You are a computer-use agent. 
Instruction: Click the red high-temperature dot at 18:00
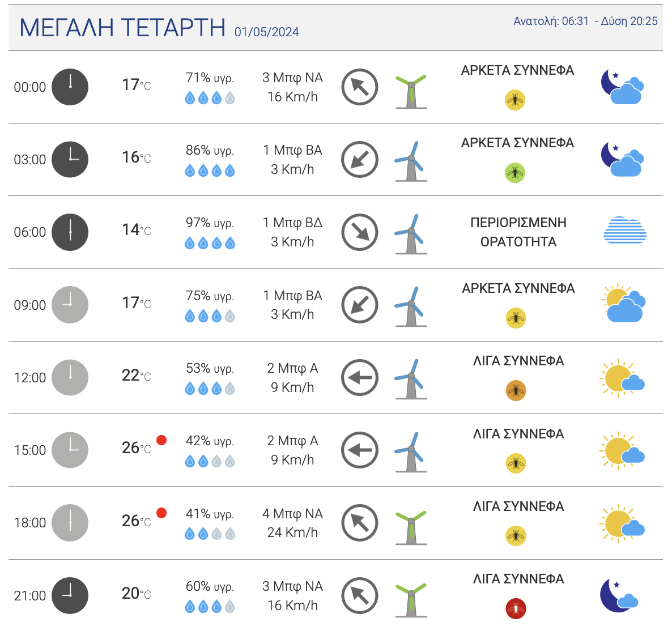[161, 513]
